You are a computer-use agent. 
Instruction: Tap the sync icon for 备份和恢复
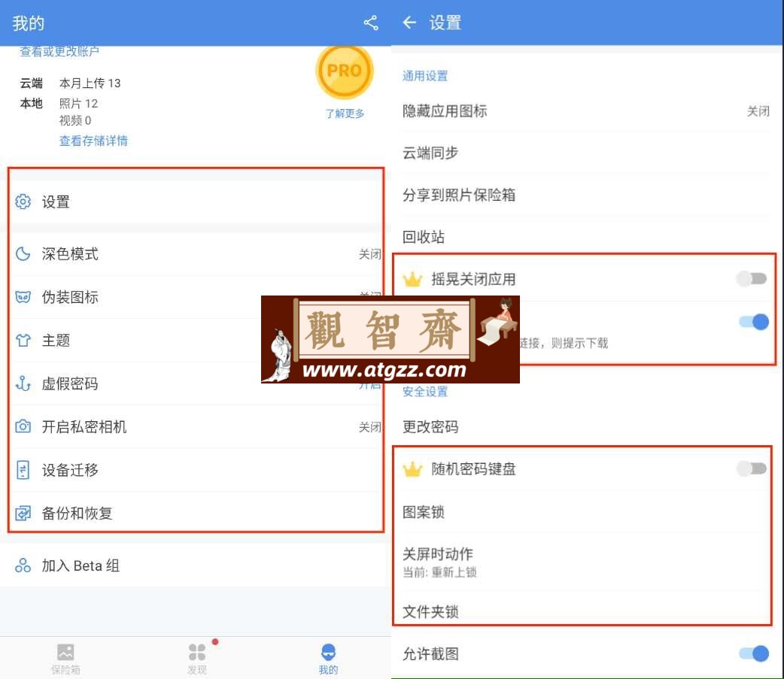click(x=23, y=513)
